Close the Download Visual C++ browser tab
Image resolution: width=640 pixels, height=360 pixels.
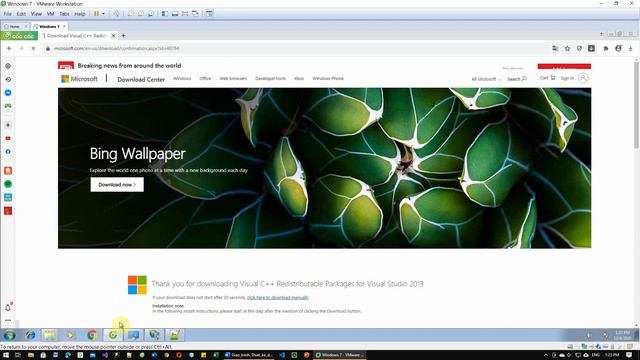113,36
